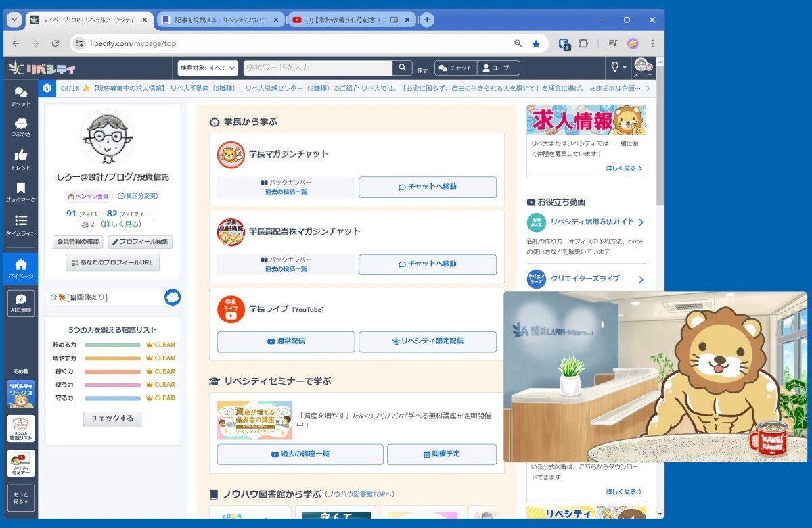812x528 pixels.
Task: Click the 82 フォロワー count
Action: pos(128,214)
